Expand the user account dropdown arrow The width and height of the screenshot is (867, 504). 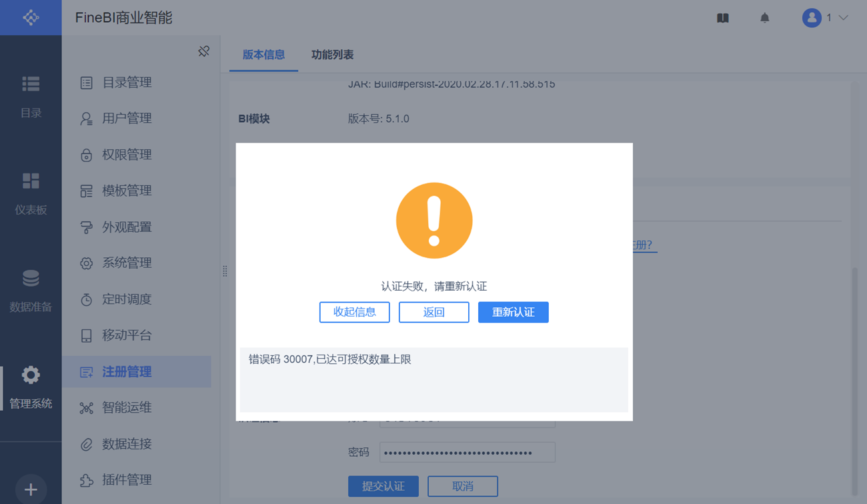pyautogui.click(x=843, y=18)
